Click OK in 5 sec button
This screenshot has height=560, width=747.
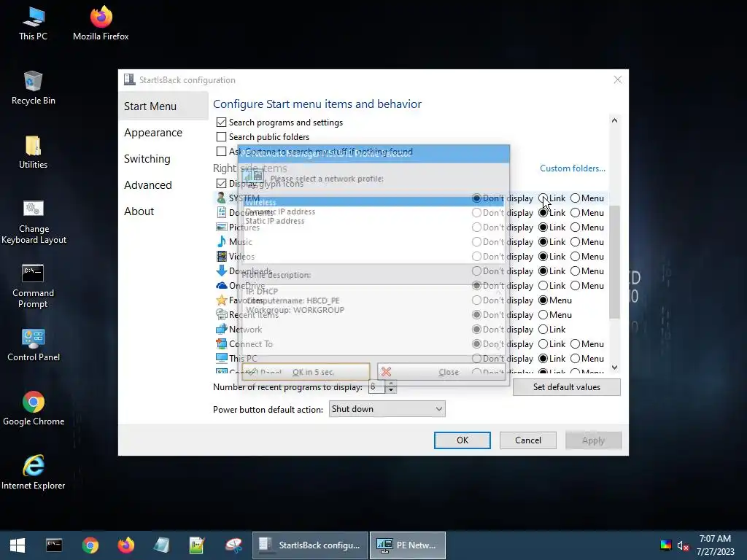coord(306,372)
